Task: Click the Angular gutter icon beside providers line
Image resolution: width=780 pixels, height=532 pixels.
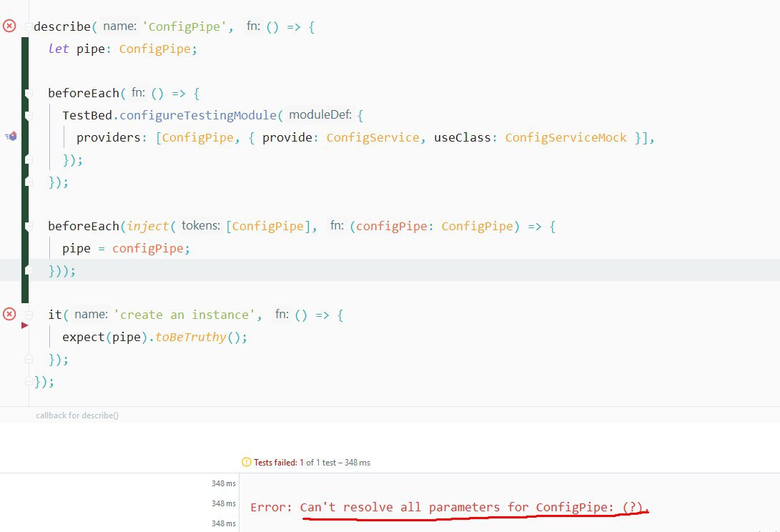Action: 11,136
